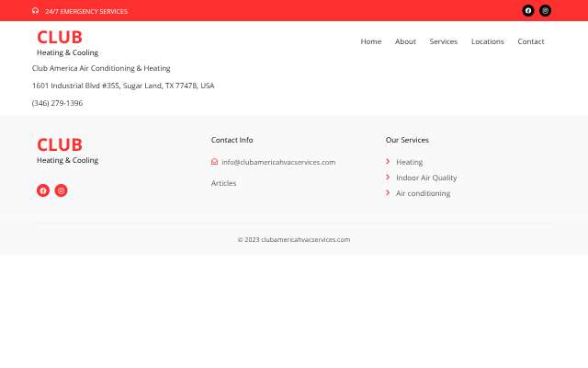Open the Instagram icon in the red top bar
The image size is (588, 368).
tap(545, 10)
